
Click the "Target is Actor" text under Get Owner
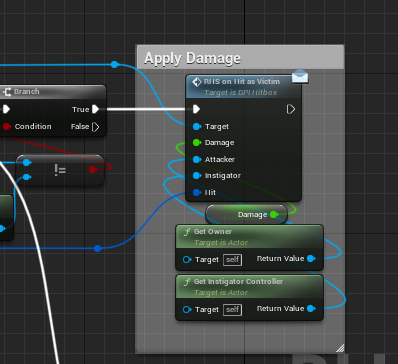[x=221, y=243]
